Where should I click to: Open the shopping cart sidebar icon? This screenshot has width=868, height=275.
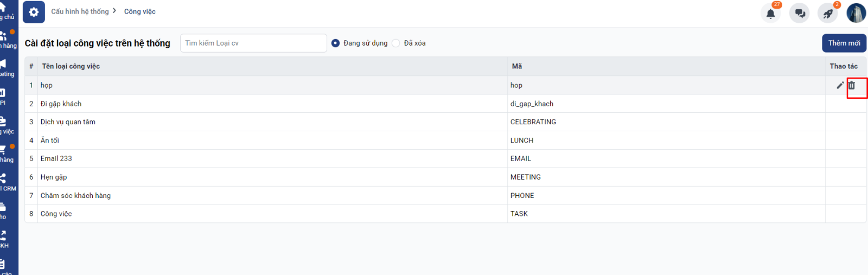[x=4, y=150]
